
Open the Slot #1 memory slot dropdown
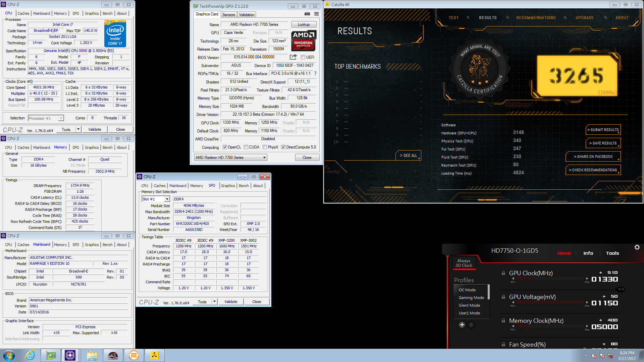pos(156,199)
